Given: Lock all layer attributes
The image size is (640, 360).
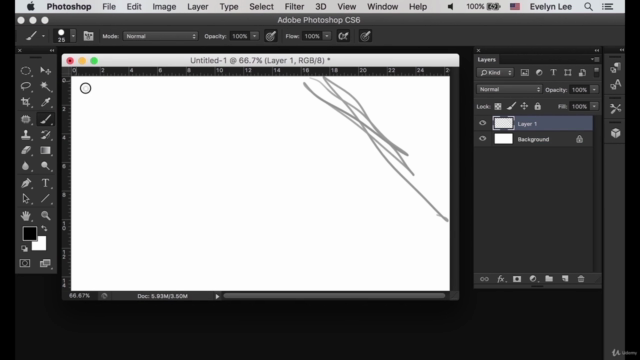Looking at the screenshot, I should coord(538,107).
